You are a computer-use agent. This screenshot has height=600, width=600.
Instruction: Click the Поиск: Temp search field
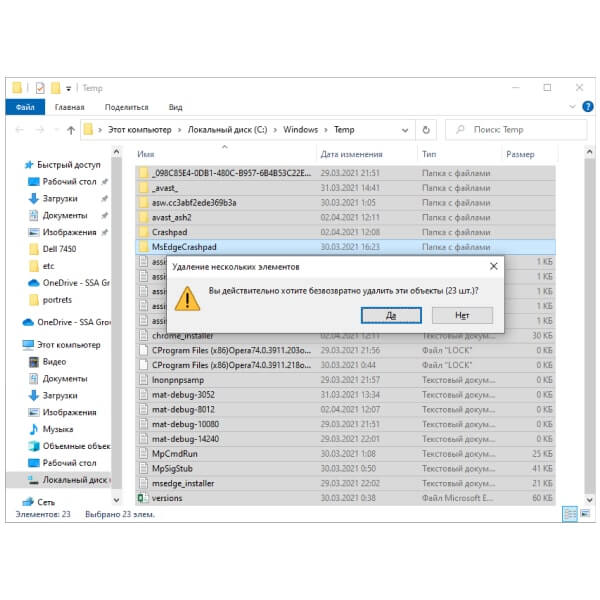pyautogui.click(x=516, y=130)
